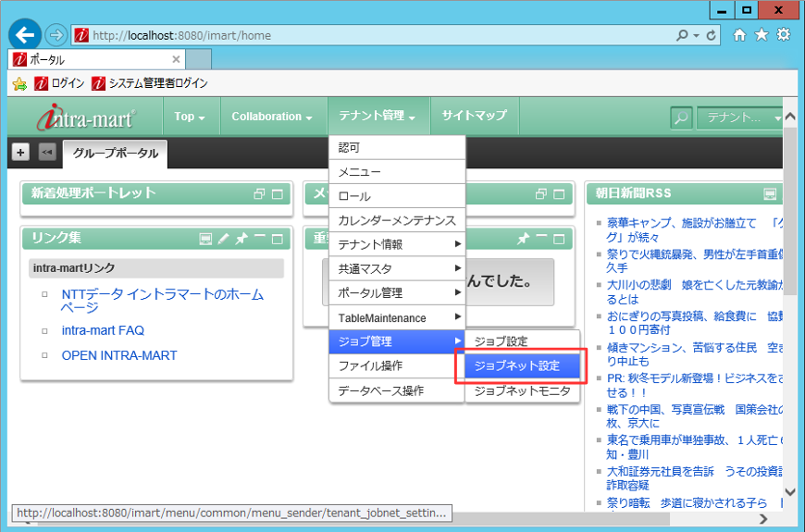Select ロール menu item
805x532 pixels.
pyautogui.click(x=397, y=196)
